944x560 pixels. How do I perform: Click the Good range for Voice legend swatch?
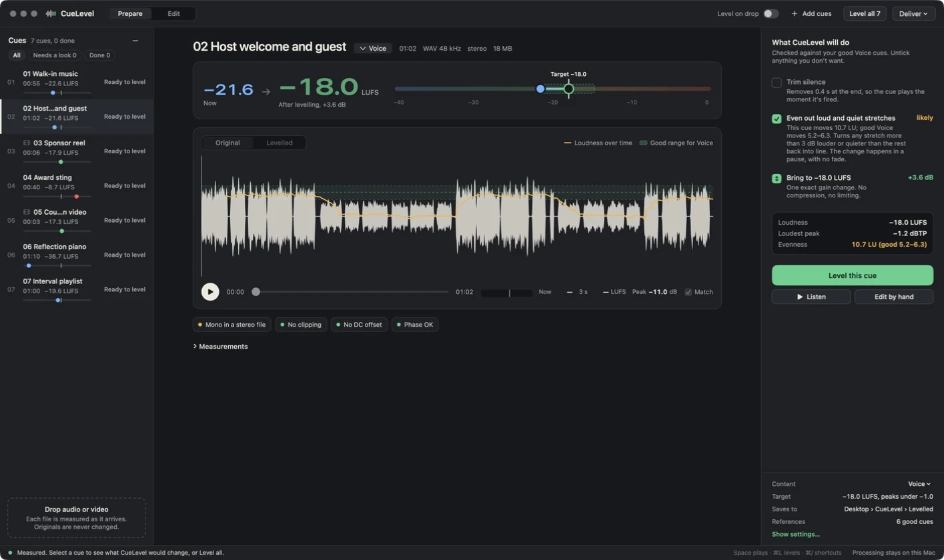643,143
